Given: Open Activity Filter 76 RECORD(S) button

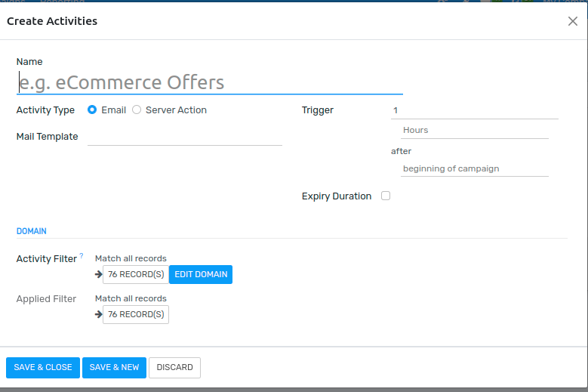Looking at the screenshot, I should [x=136, y=275].
